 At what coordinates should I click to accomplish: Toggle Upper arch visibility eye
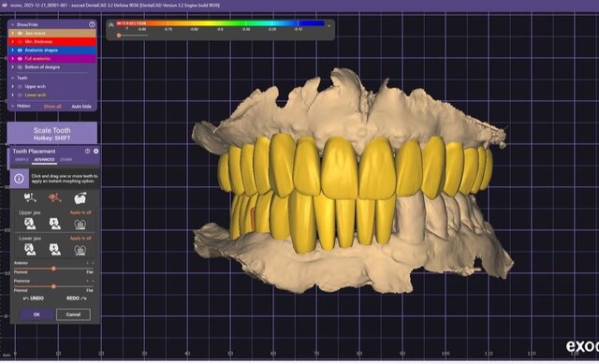20,87
